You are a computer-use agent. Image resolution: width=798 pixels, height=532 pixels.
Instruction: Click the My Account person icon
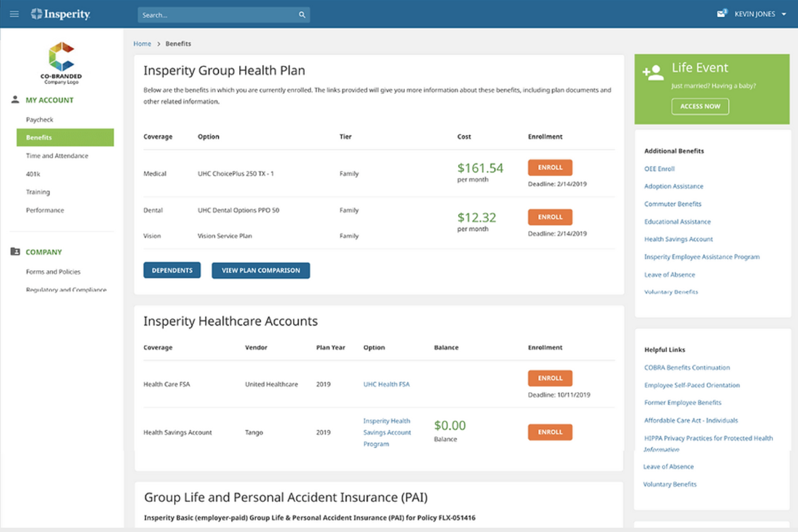[x=14, y=99]
